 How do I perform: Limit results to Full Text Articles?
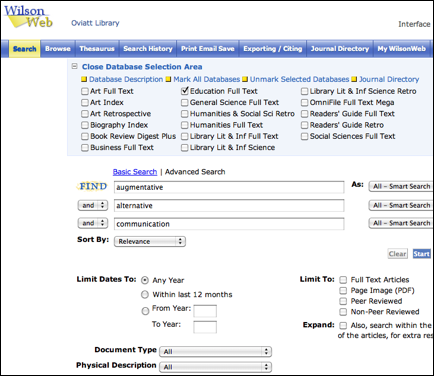tap(343, 280)
